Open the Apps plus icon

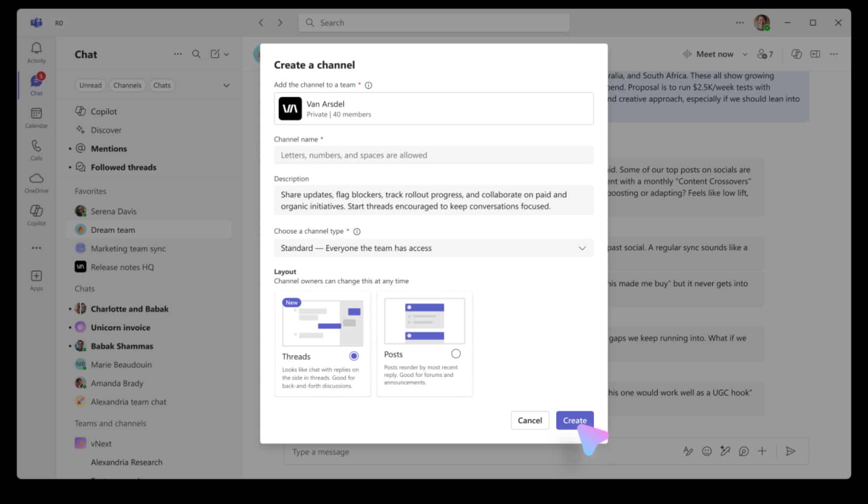click(x=36, y=276)
